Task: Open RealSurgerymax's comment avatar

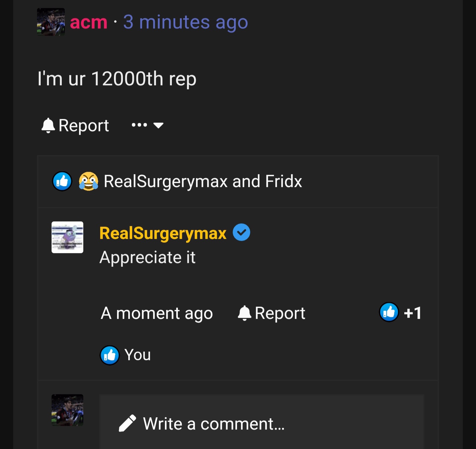Action: pyautogui.click(x=67, y=237)
